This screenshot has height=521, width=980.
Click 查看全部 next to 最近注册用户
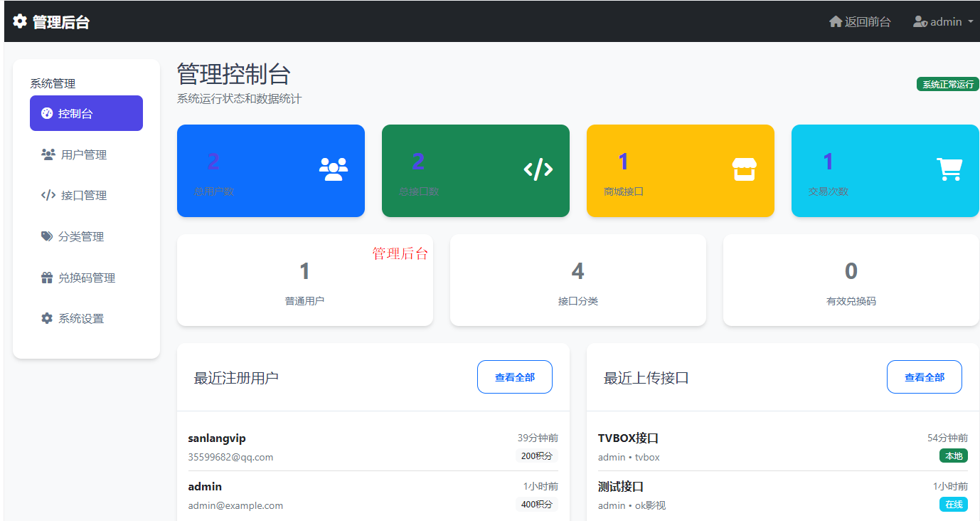coord(514,377)
